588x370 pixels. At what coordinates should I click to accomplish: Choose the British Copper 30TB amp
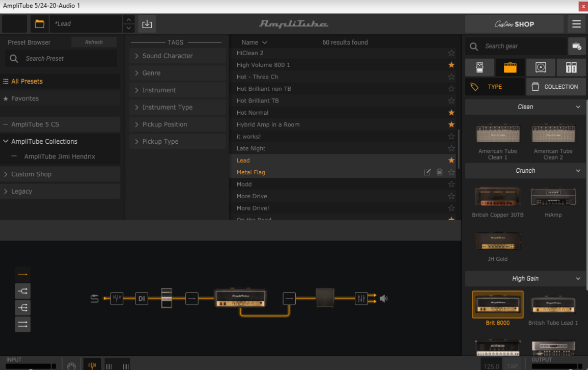497,196
